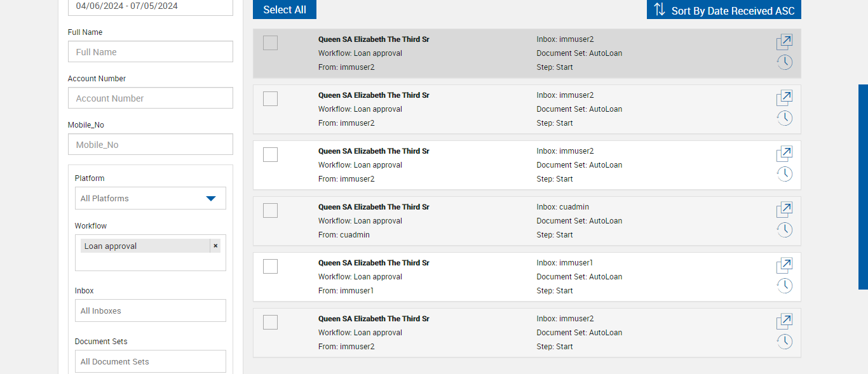Open the All Document Sets selector

click(151, 361)
